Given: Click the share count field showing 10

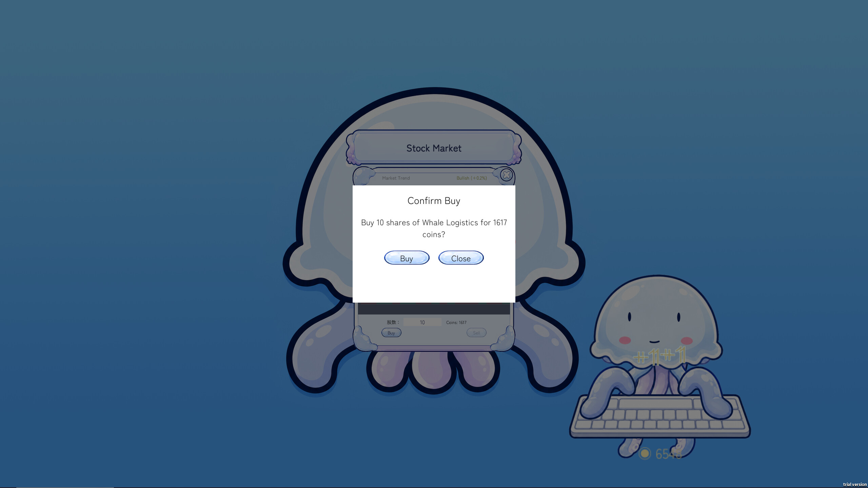Looking at the screenshot, I should pyautogui.click(x=422, y=322).
